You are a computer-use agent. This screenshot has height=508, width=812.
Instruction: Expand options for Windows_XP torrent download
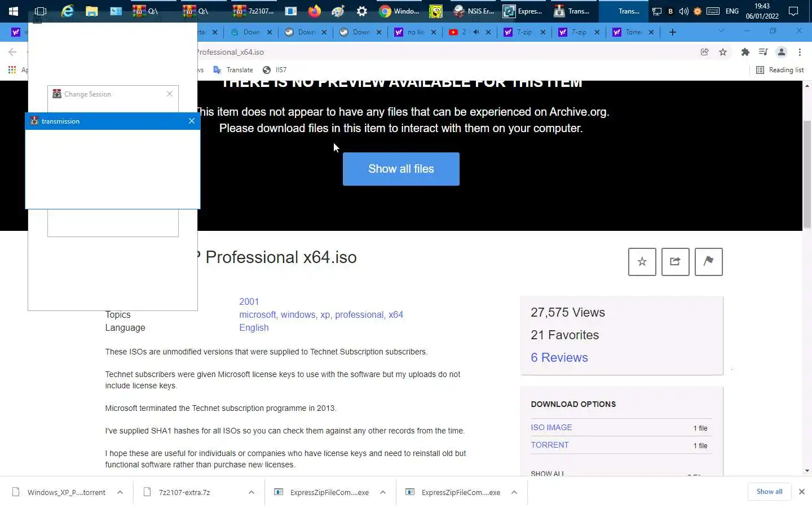point(120,492)
